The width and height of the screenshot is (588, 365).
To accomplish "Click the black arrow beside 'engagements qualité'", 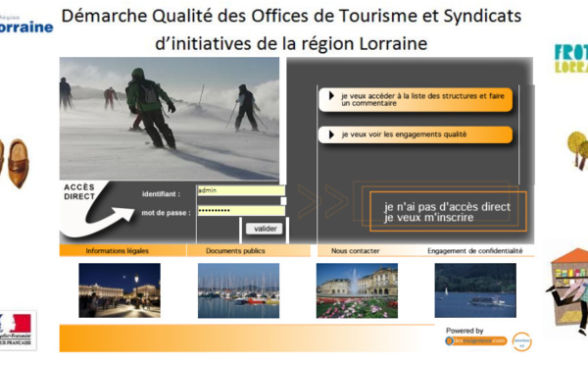I will 331,134.
